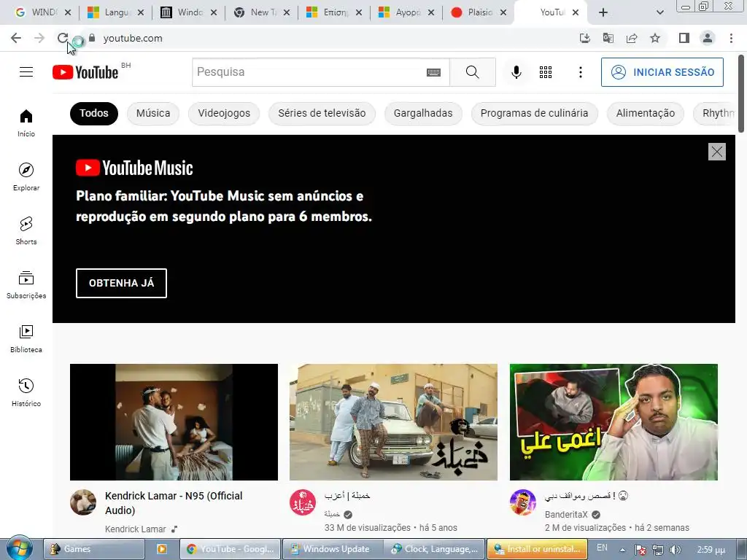Select the Gargalhadas filter chip

coord(423,113)
